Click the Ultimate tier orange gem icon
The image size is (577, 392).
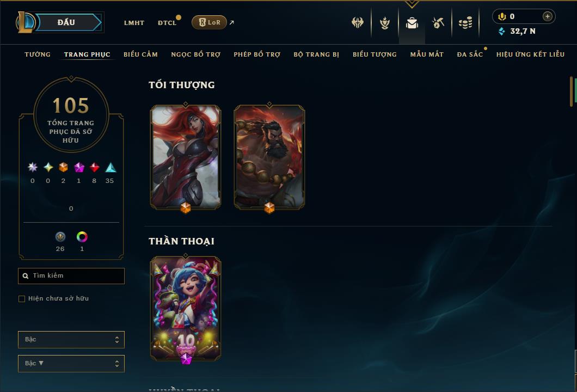(63, 168)
